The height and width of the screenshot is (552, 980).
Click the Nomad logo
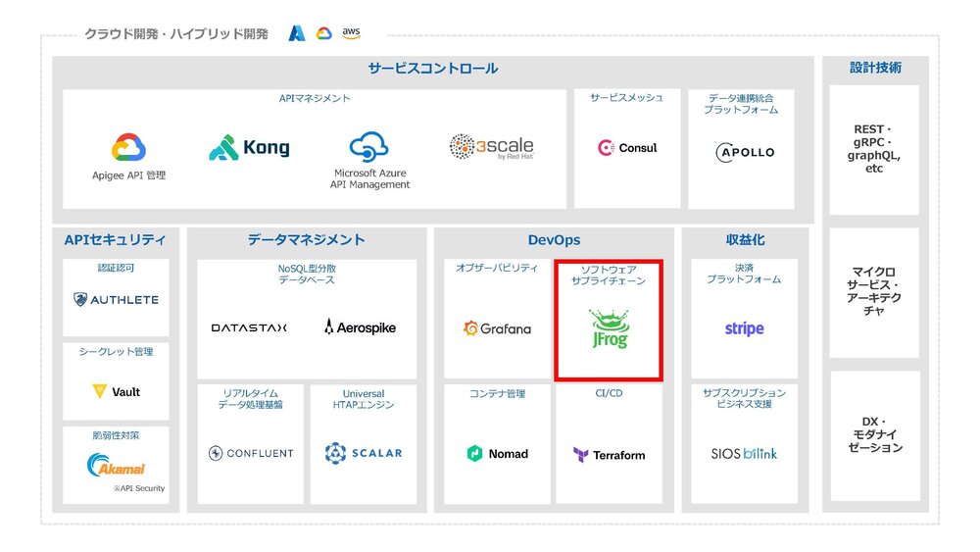tap(498, 453)
